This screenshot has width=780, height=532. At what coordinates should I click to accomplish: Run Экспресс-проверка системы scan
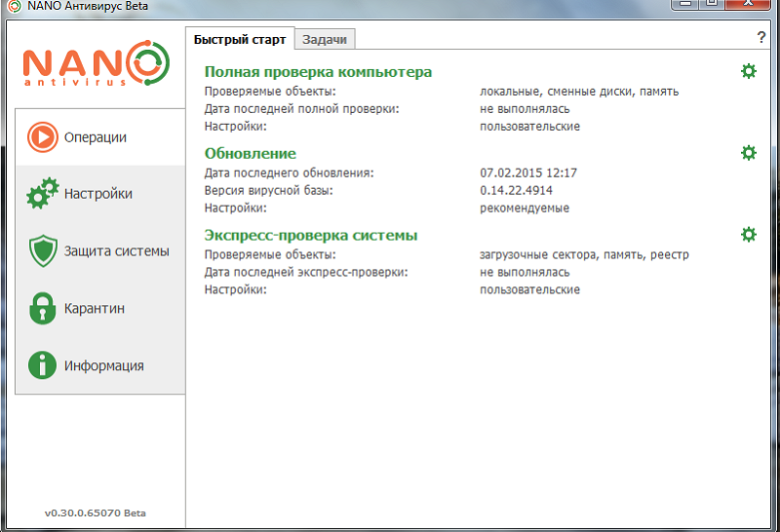click(x=311, y=236)
